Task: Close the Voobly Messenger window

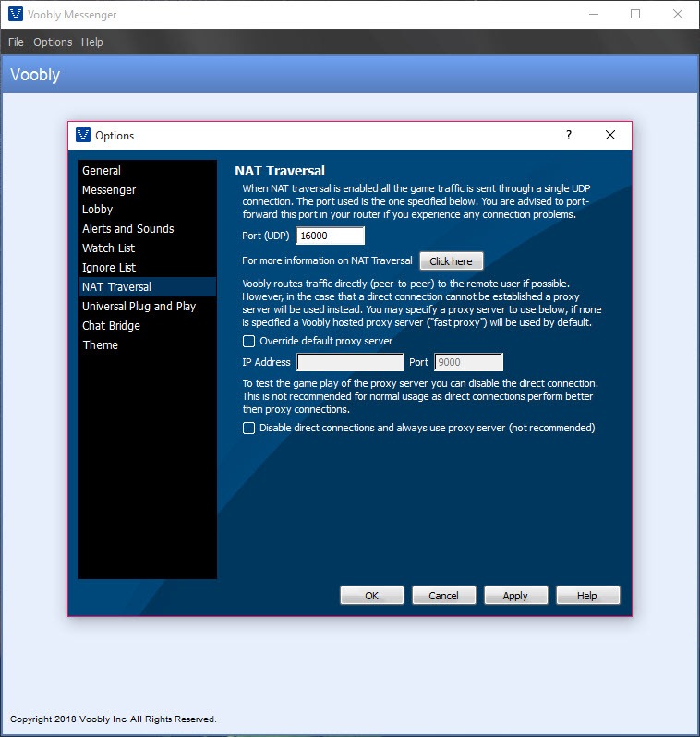Action: pos(678,14)
